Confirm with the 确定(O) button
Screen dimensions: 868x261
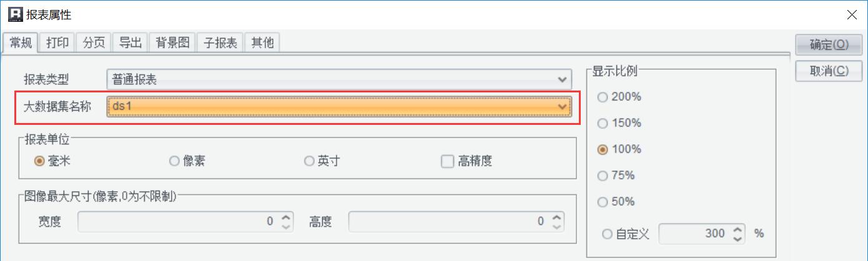[x=829, y=44]
